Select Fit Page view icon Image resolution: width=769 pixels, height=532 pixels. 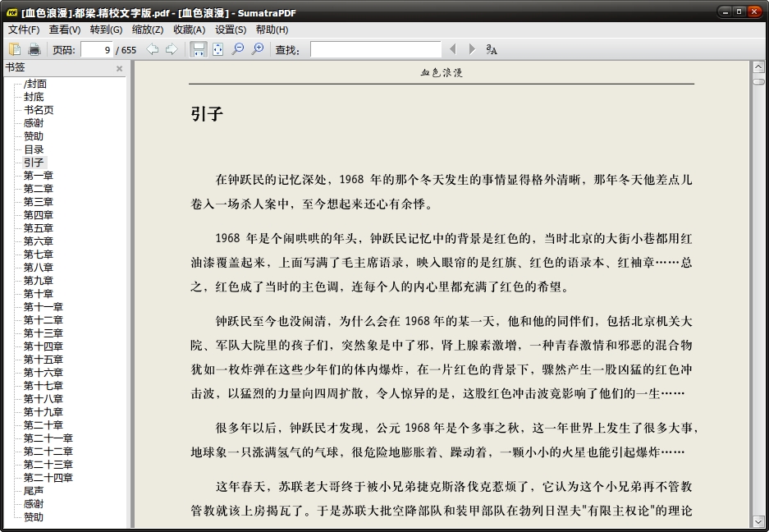click(217, 49)
